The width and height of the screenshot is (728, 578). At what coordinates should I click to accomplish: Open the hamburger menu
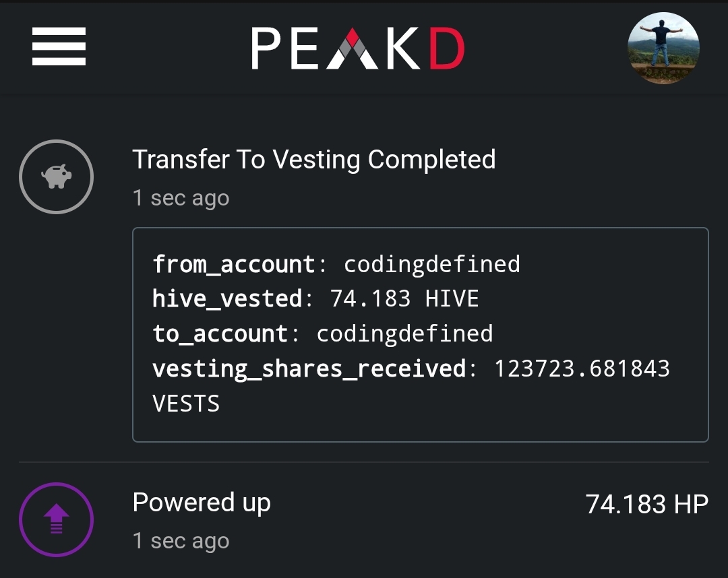[59, 46]
